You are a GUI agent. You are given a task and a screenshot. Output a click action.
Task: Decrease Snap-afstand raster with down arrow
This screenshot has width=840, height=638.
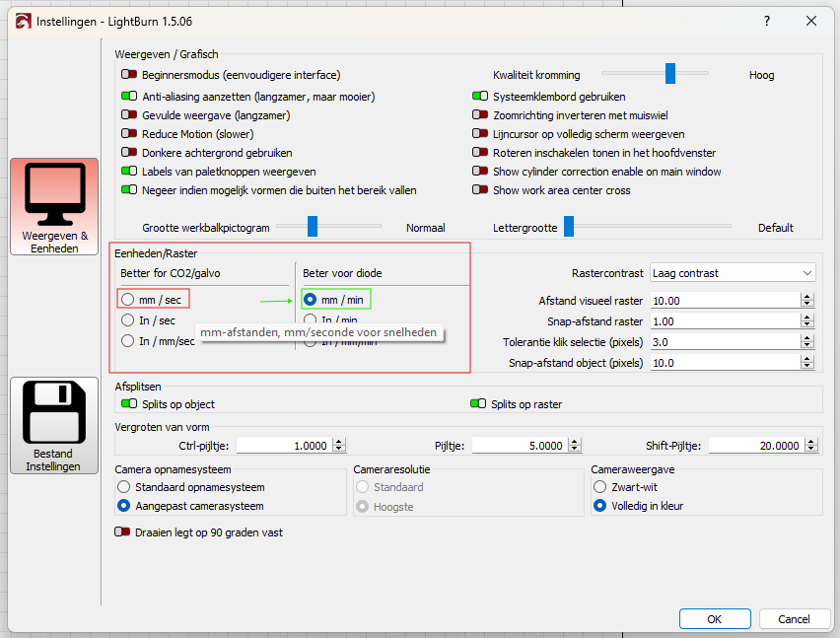[x=807, y=325]
